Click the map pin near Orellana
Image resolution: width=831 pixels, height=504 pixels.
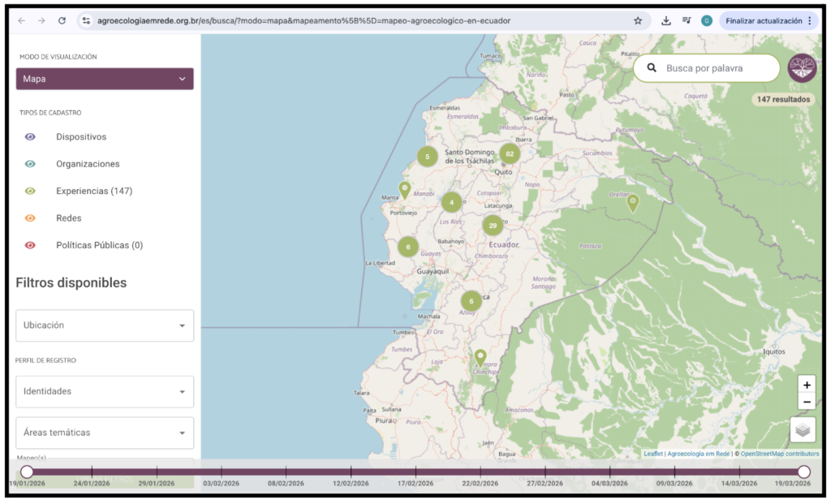[x=632, y=202]
